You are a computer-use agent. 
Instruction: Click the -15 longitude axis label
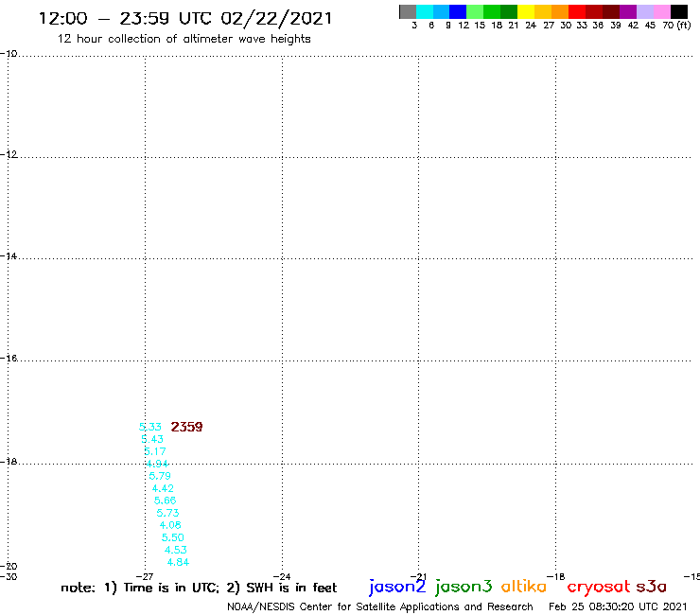(x=691, y=577)
